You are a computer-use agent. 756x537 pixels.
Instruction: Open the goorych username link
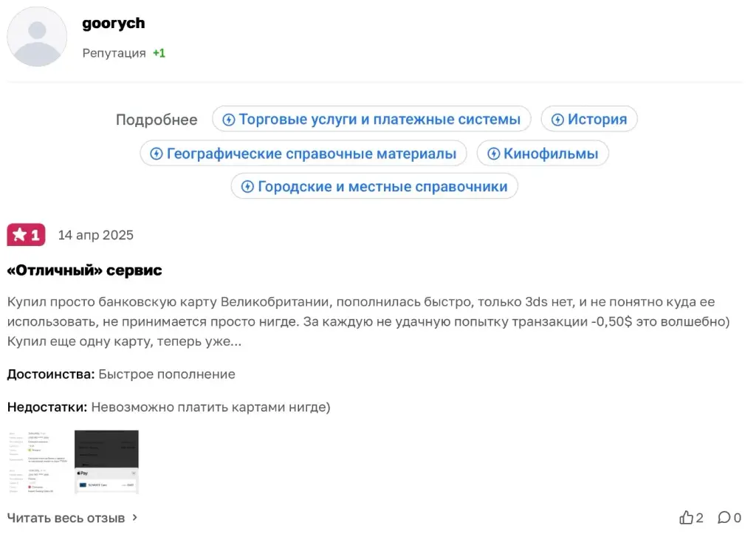113,23
